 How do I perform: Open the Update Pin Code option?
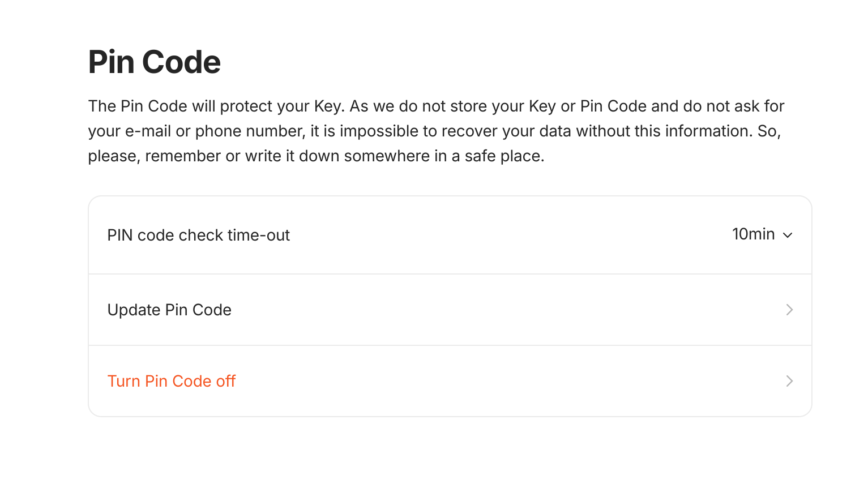169,310
